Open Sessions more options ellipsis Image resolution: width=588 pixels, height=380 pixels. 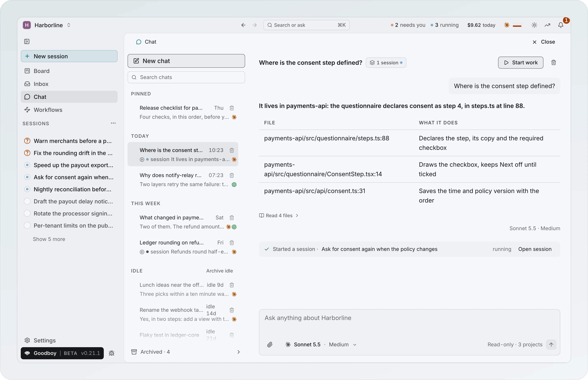[113, 123]
